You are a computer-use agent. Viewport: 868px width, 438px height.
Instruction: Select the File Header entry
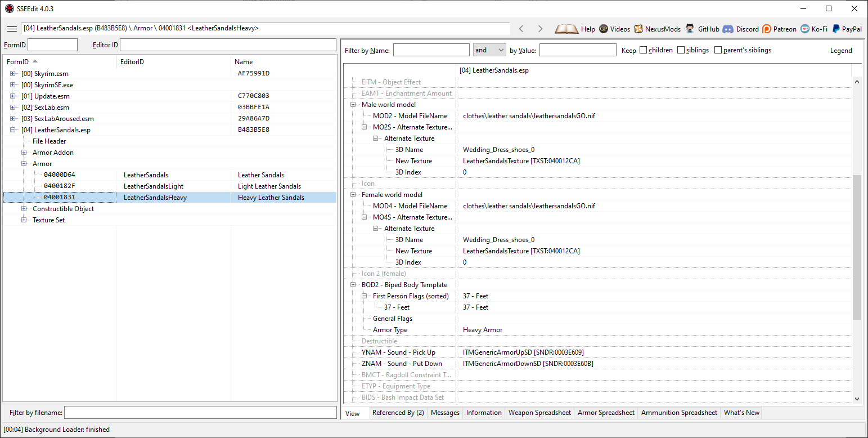[49, 141]
